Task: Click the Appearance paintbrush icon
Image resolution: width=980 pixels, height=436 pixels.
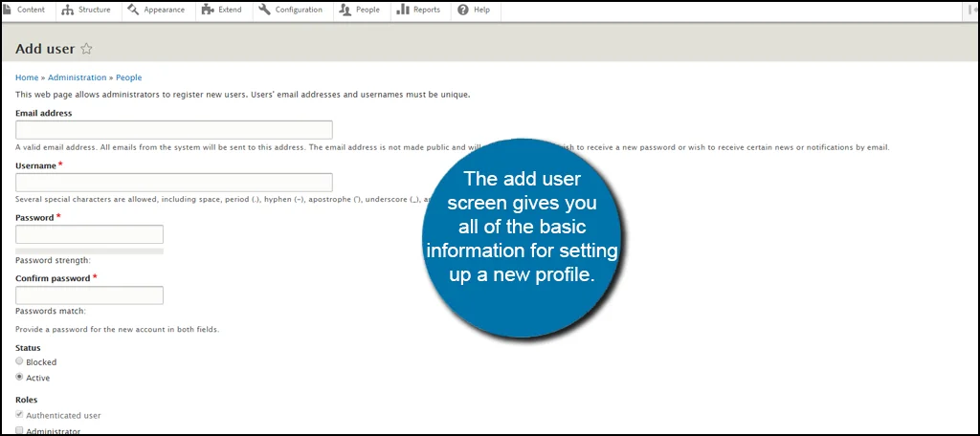Action: [133, 10]
